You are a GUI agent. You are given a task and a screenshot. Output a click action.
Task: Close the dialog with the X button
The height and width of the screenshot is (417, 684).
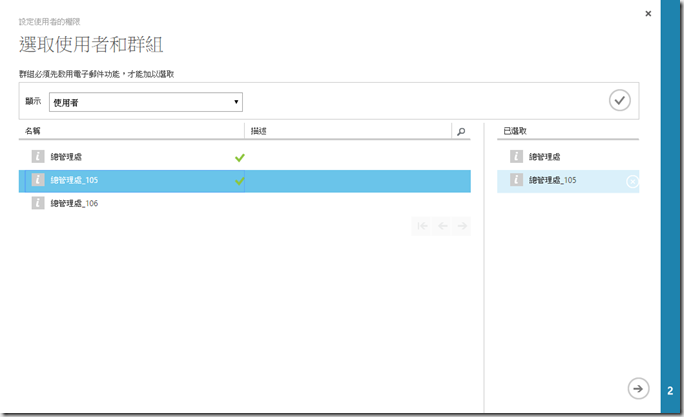pyautogui.click(x=648, y=13)
